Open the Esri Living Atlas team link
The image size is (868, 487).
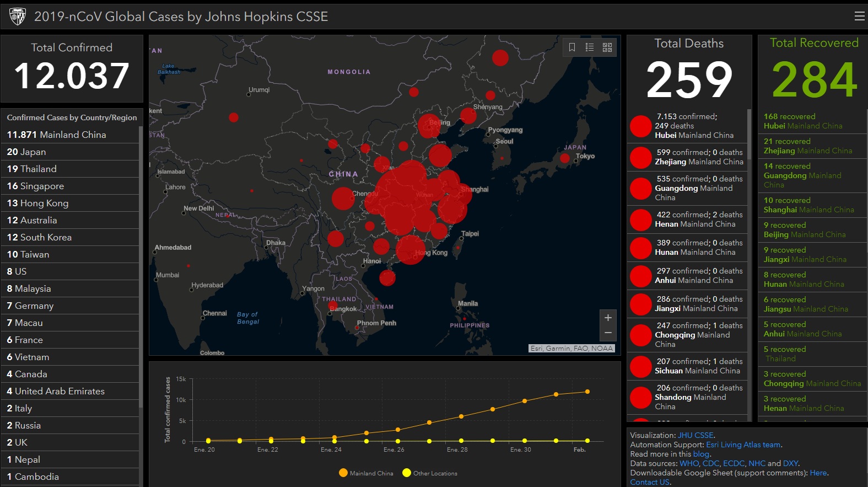click(743, 445)
